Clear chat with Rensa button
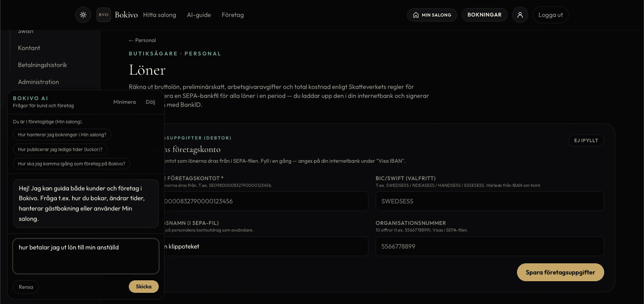 pyautogui.click(x=26, y=287)
